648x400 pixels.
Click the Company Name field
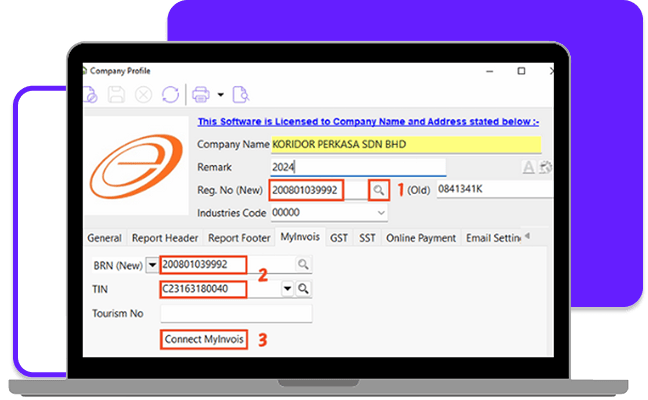point(406,144)
